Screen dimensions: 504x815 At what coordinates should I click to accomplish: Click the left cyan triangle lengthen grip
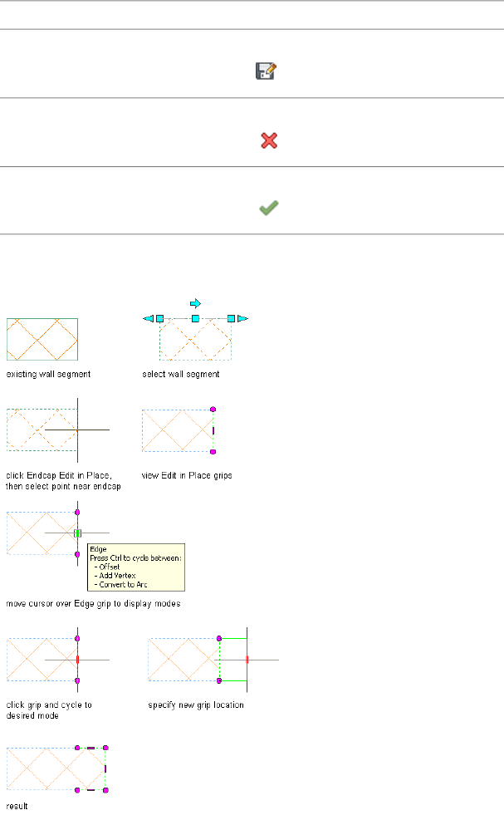pyautogui.click(x=148, y=318)
